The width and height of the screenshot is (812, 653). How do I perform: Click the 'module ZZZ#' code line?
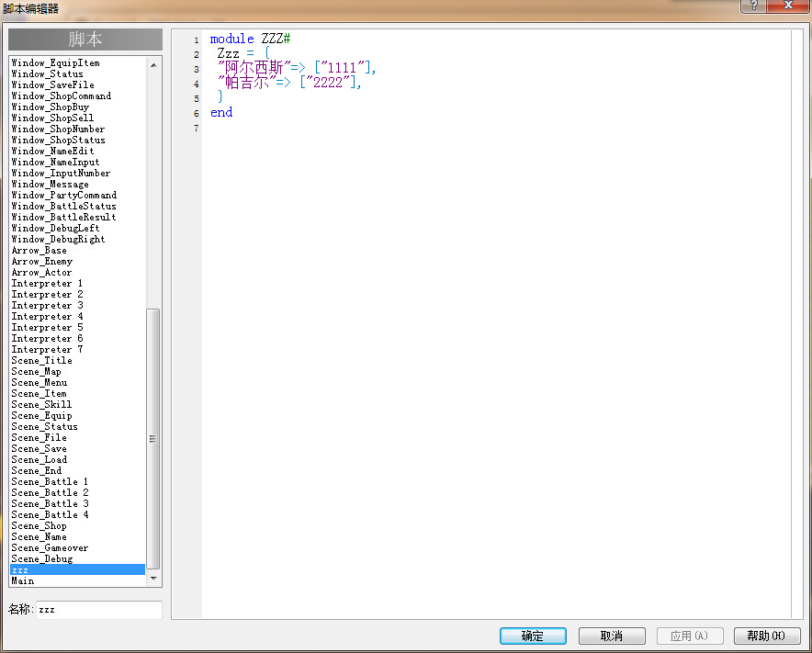[250, 39]
